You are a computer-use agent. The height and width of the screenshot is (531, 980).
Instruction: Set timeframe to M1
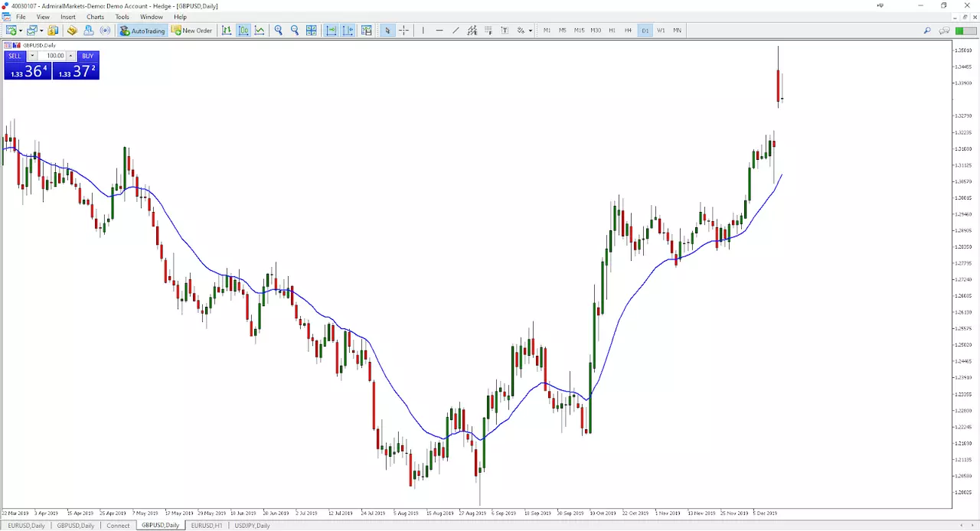[x=547, y=31]
